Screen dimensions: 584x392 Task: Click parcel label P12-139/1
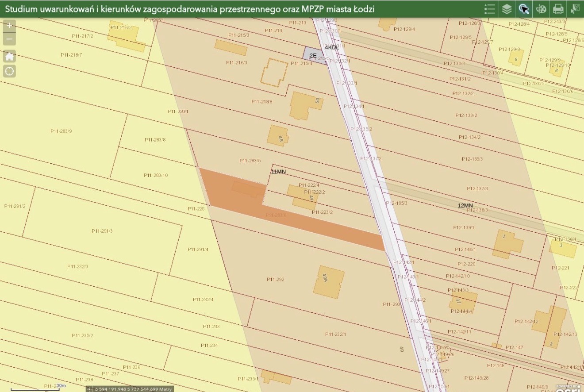[x=464, y=227]
